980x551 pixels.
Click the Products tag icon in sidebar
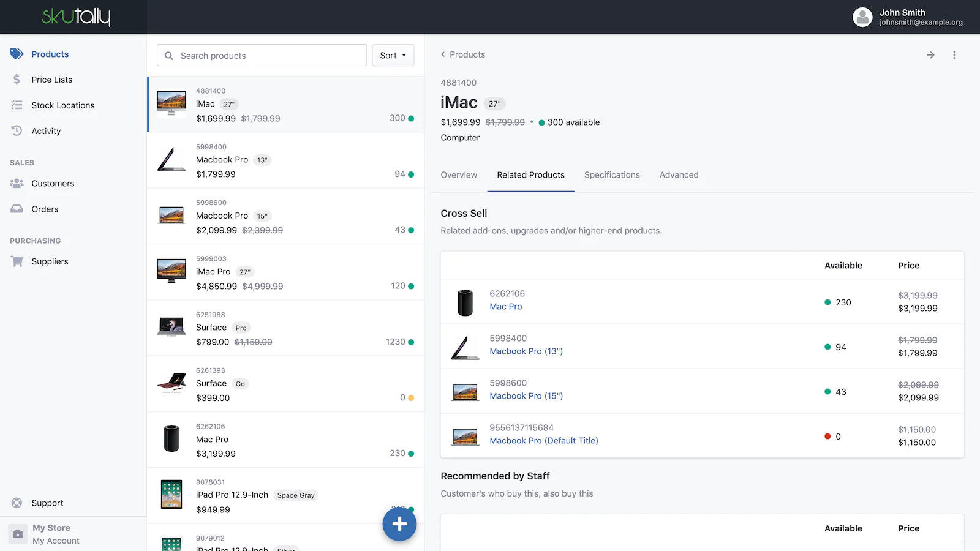pos(17,54)
